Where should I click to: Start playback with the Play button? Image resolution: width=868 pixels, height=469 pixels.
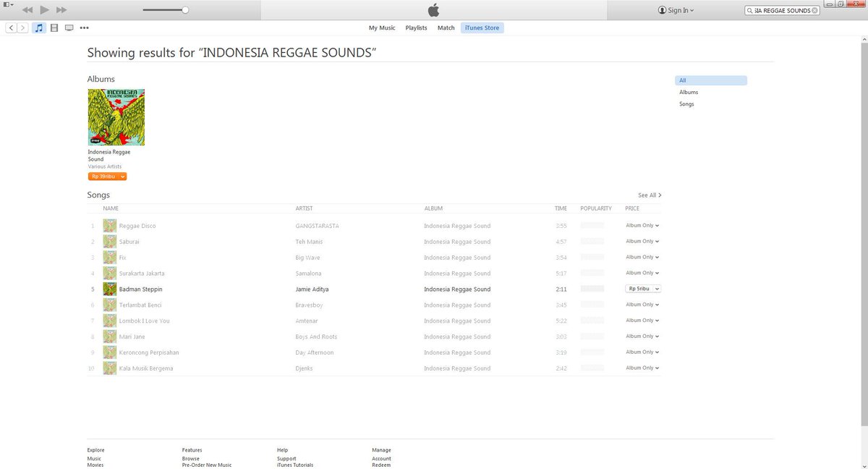[45, 10]
